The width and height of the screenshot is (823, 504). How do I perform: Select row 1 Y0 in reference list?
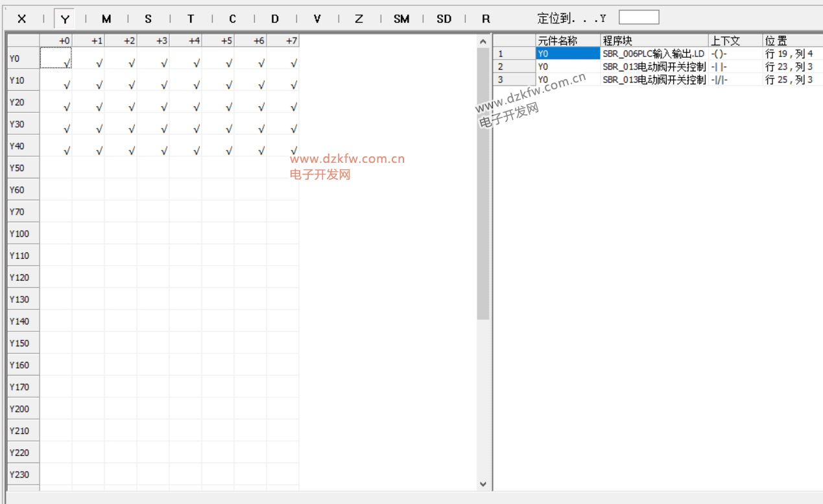click(x=567, y=54)
